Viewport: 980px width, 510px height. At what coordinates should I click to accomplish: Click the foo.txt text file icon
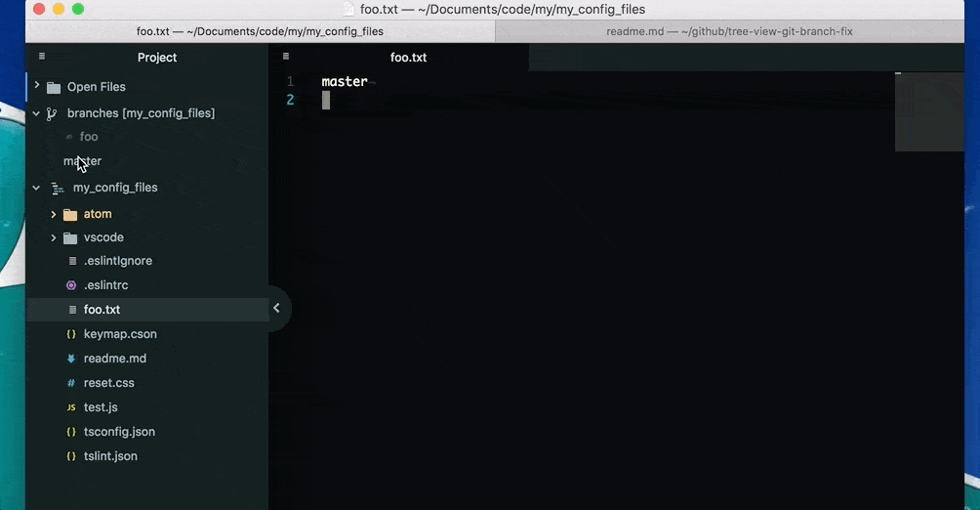pyautogui.click(x=72, y=310)
